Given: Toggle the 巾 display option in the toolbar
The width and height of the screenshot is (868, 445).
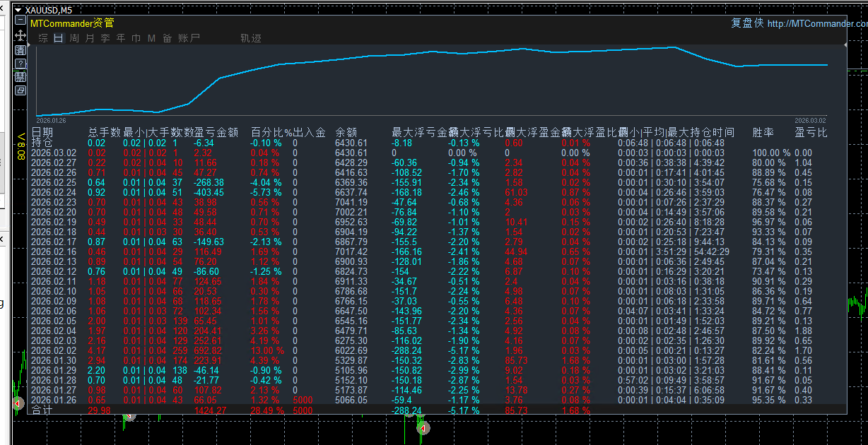Looking at the screenshot, I should pos(136,37).
